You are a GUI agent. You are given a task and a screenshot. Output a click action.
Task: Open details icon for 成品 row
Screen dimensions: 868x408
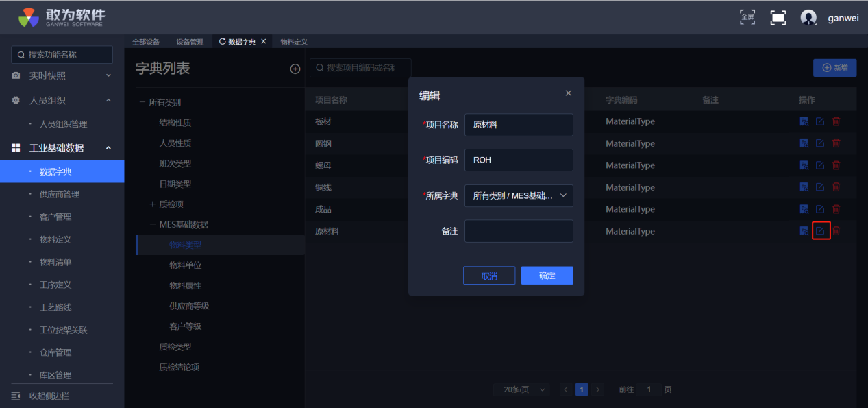click(x=804, y=209)
